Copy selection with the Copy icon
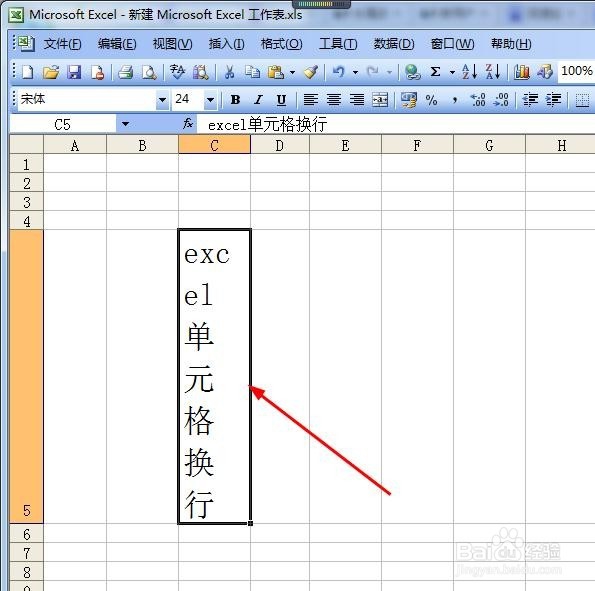Image resolution: width=595 pixels, height=591 pixels. coord(252,72)
